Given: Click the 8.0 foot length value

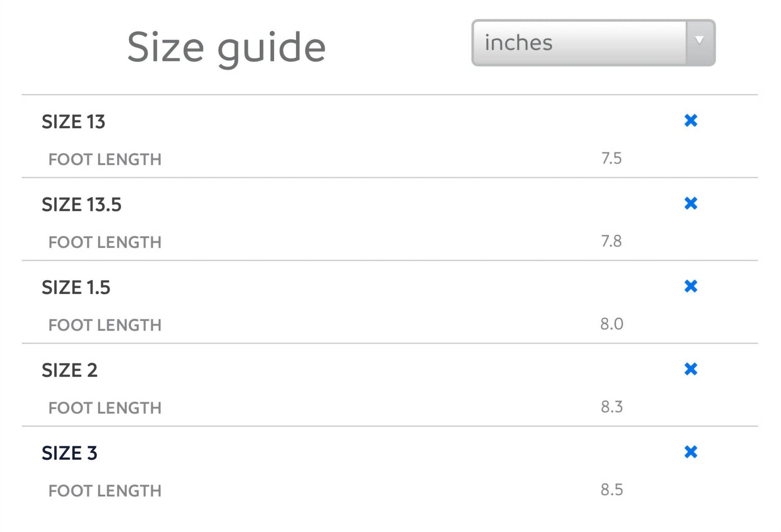Looking at the screenshot, I should (612, 324).
